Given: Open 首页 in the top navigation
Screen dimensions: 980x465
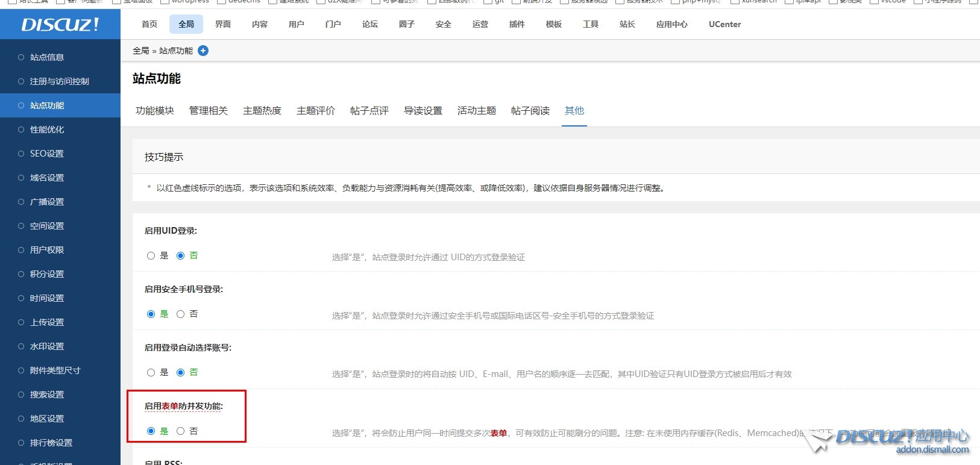Looking at the screenshot, I should click(x=149, y=24).
